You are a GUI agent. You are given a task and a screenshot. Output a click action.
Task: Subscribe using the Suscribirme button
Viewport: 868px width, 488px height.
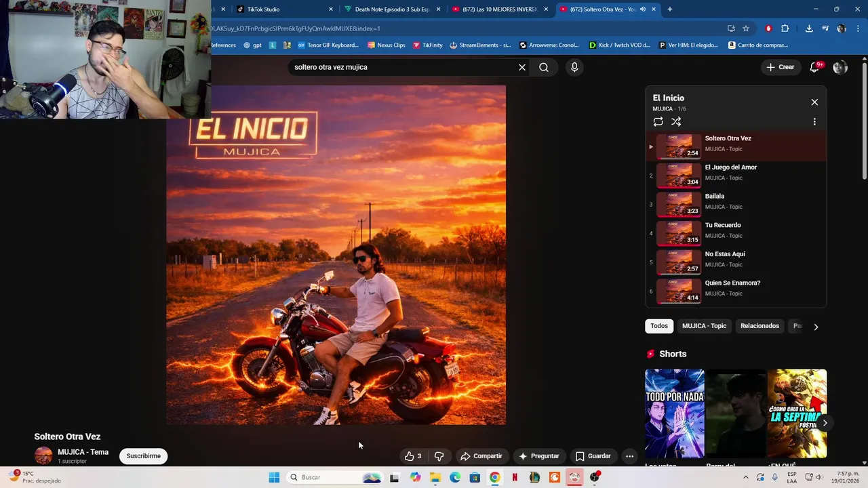click(143, 456)
